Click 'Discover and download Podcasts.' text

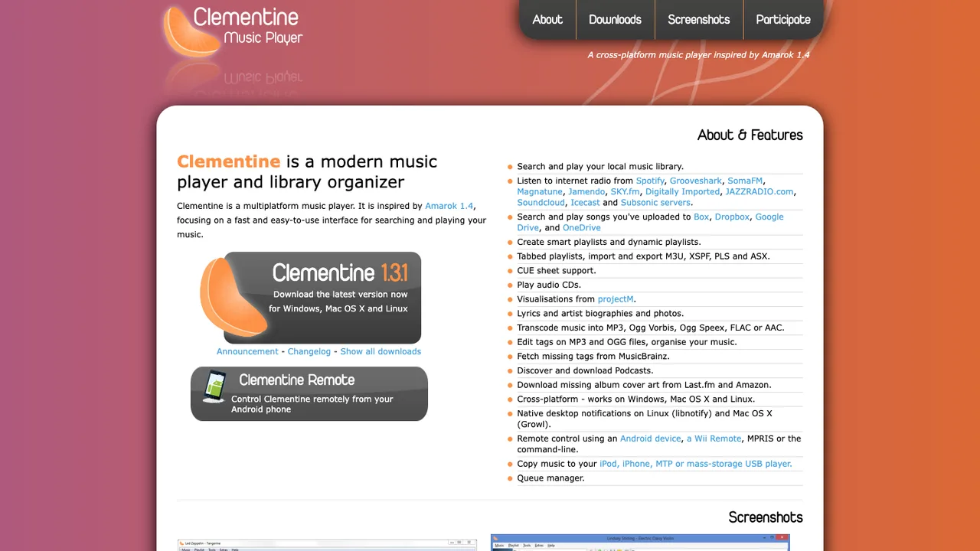click(585, 370)
